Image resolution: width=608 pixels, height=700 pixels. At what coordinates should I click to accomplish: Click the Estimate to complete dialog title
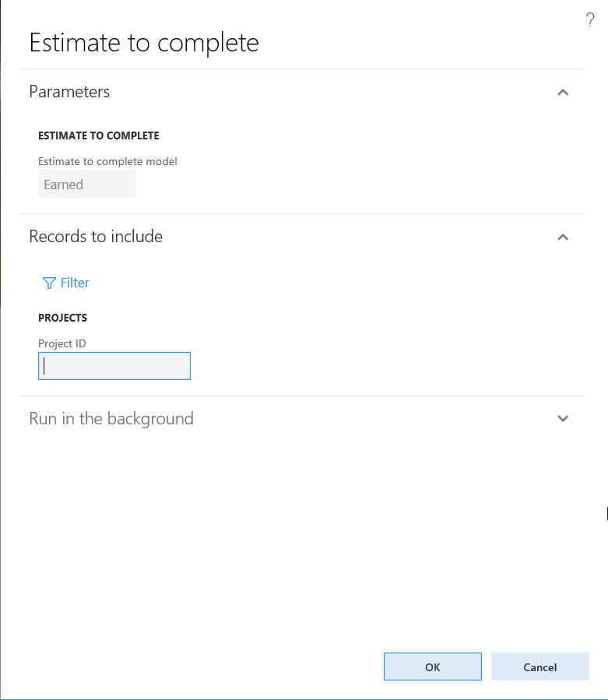(144, 43)
